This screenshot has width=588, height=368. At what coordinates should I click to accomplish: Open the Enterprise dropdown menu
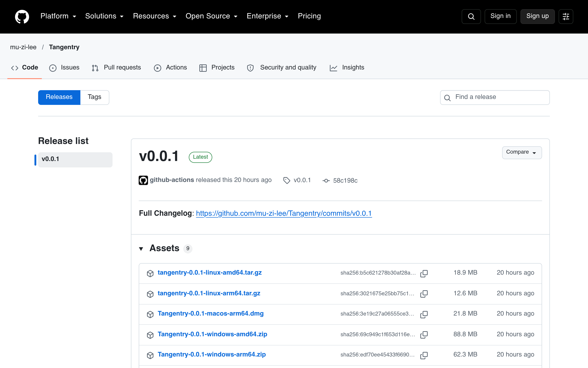[268, 16]
